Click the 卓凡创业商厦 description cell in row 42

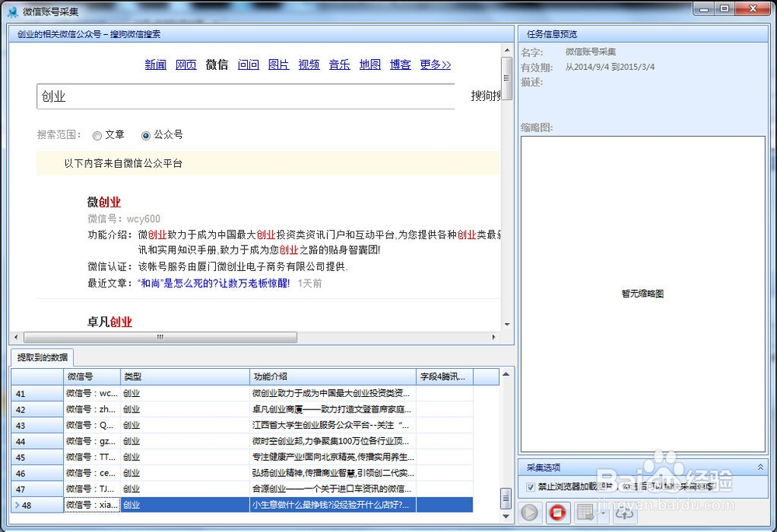tap(333, 409)
